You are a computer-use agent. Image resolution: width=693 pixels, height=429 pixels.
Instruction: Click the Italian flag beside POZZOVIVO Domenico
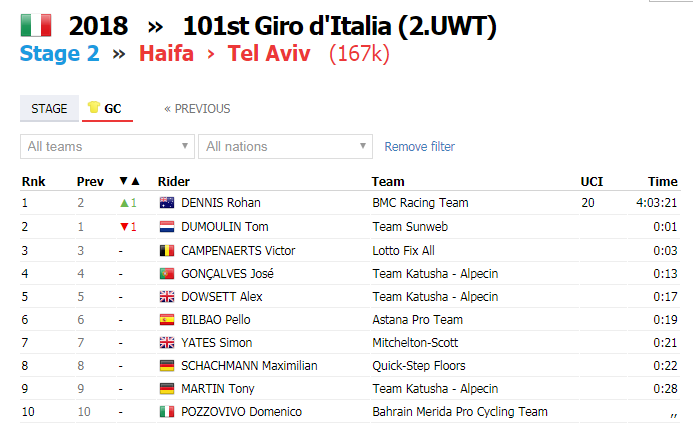coord(167,412)
